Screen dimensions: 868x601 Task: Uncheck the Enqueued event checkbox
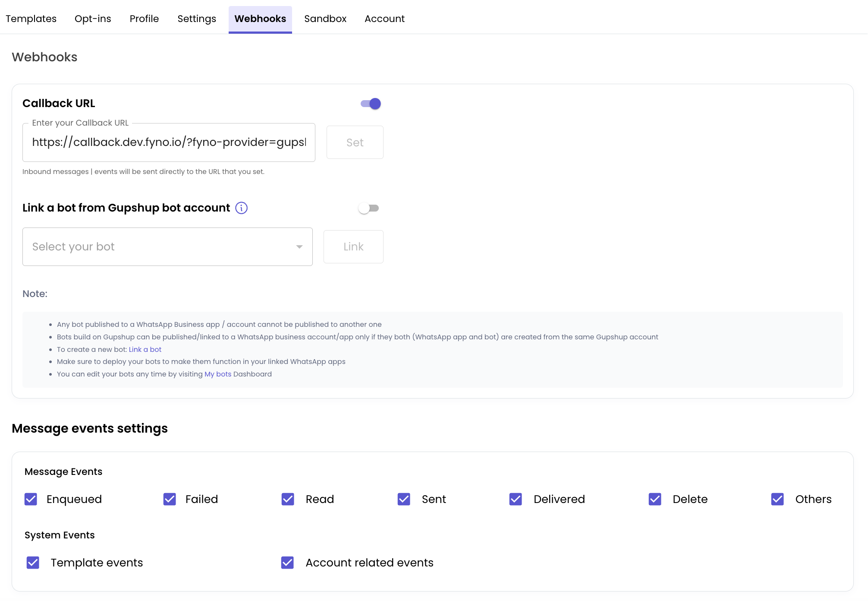pyautogui.click(x=31, y=499)
